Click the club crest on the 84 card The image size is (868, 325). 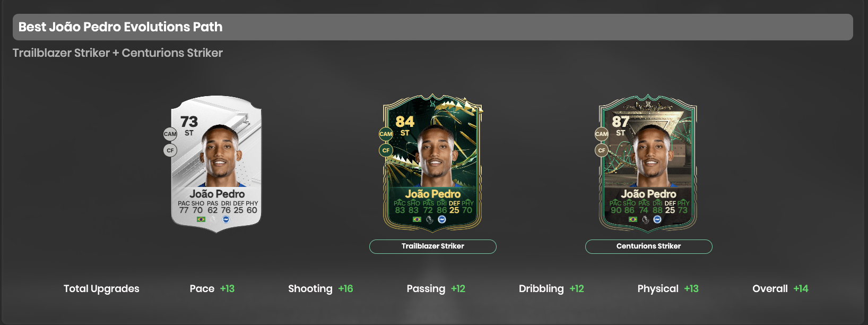tap(442, 219)
